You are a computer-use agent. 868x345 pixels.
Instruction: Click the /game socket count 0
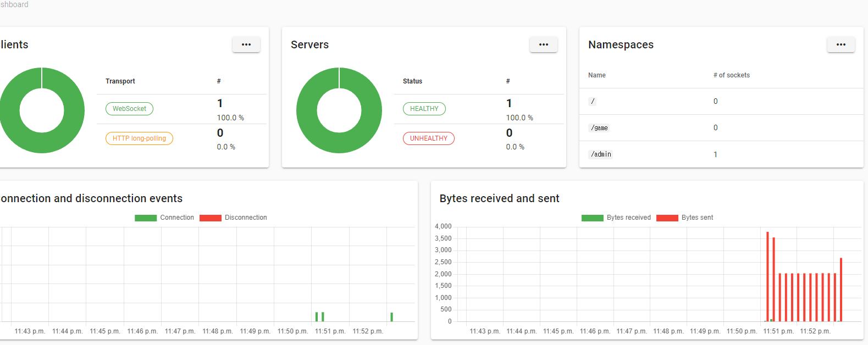(x=715, y=127)
